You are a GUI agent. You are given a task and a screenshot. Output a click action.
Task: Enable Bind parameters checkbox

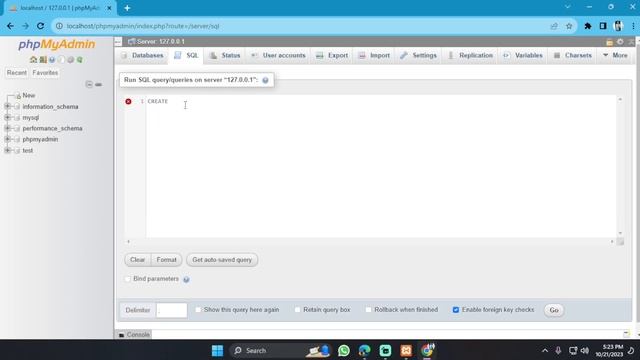[x=127, y=279]
